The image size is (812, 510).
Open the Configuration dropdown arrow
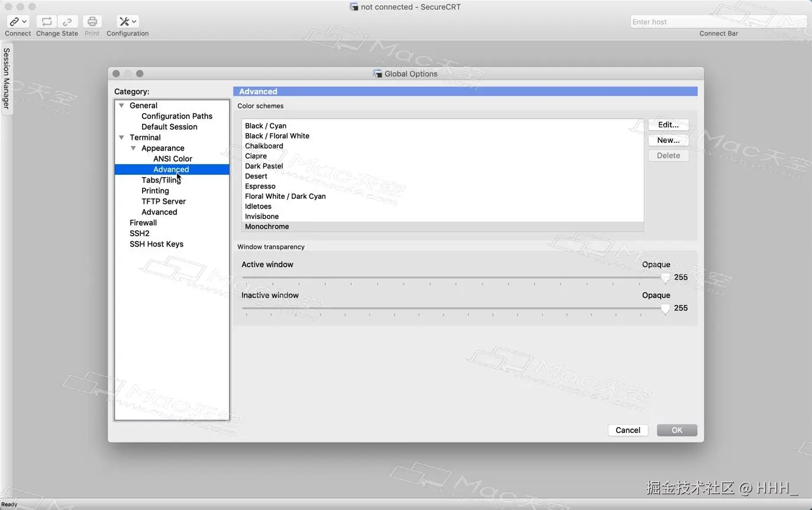coord(134,22)
